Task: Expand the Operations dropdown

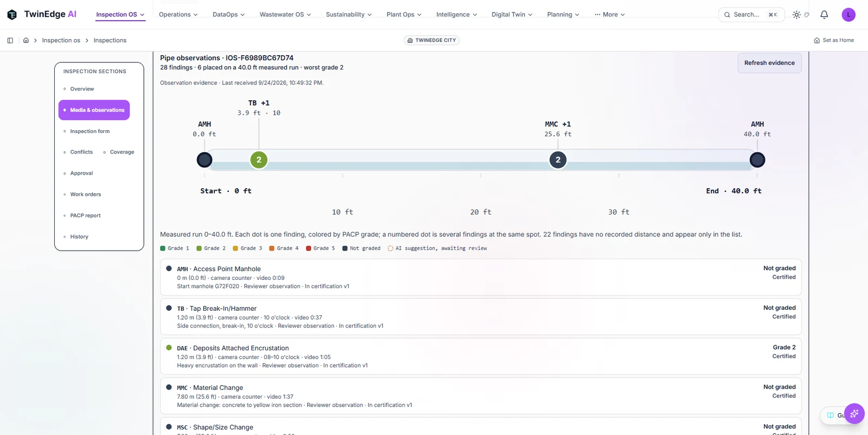Action: click(x=178, y=15)
